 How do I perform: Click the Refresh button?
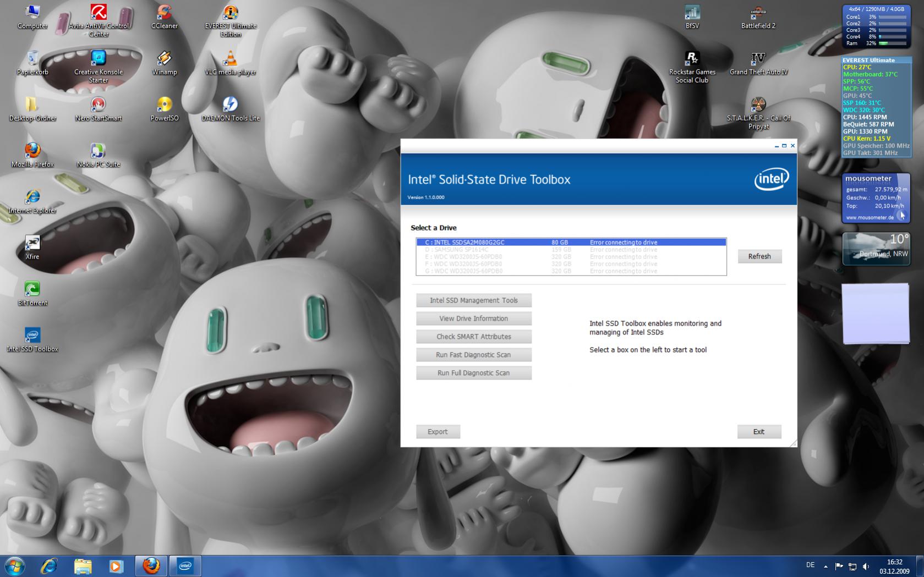pyautogui.click(x=759, y=256)
